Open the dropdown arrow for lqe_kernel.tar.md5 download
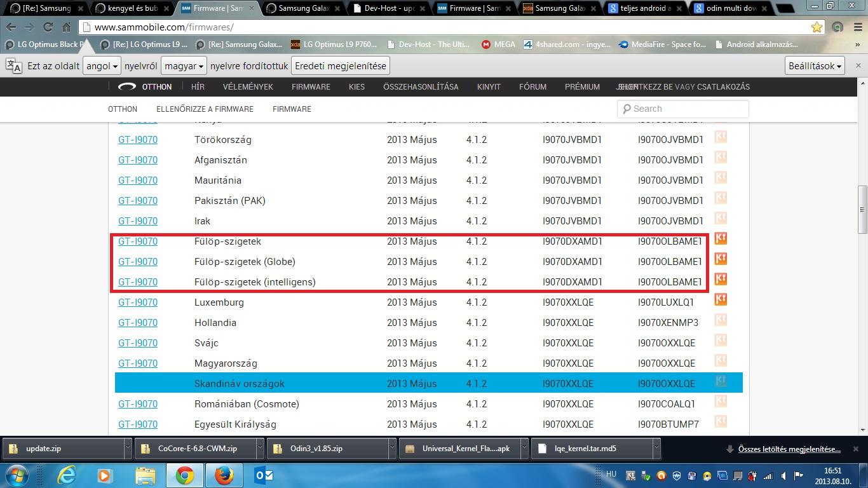The width and height of the screenshot is (868, 488). tap(656, 449)
